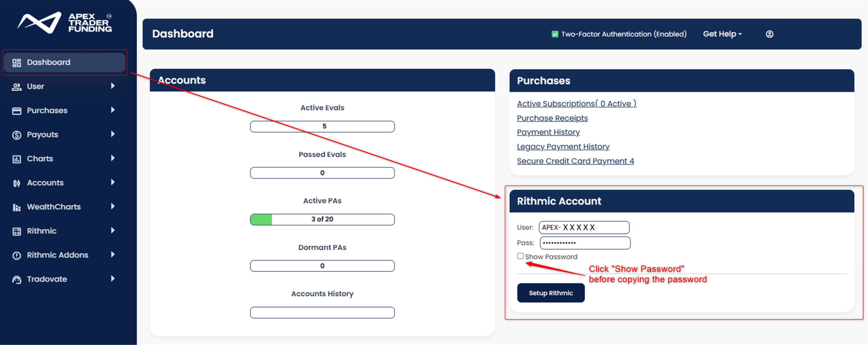Click the Passed Evals progress bar
This screenshot has width=868, height=345.
[322, 173]
